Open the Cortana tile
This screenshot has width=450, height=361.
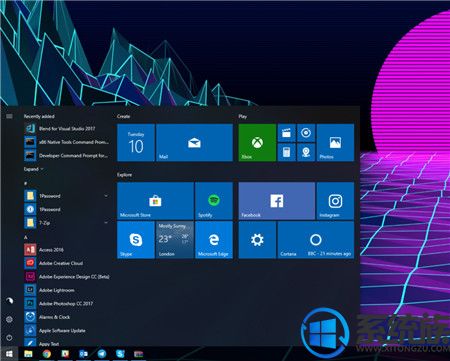pos(316,240)
